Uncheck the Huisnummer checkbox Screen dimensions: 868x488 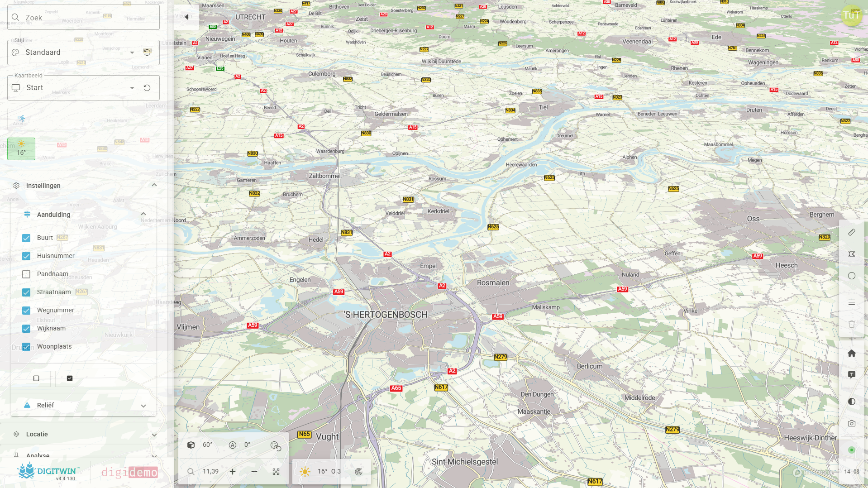click(x=26, y=256)
